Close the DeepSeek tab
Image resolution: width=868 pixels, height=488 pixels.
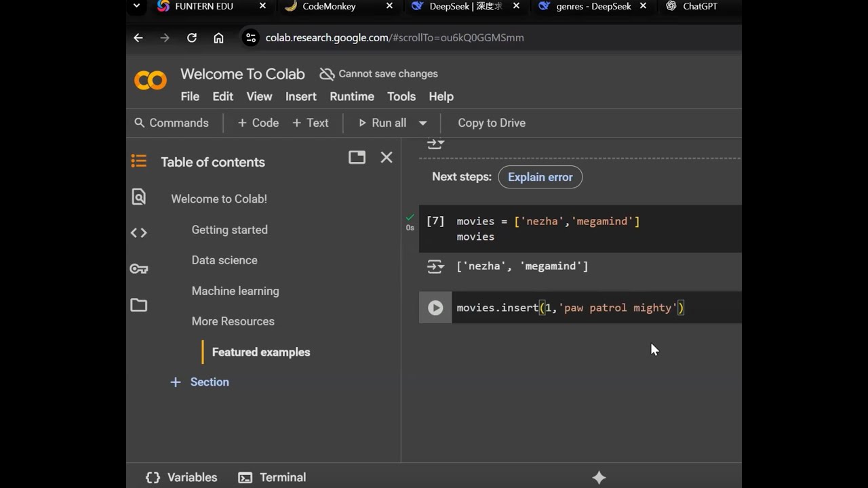click(516, 6)
